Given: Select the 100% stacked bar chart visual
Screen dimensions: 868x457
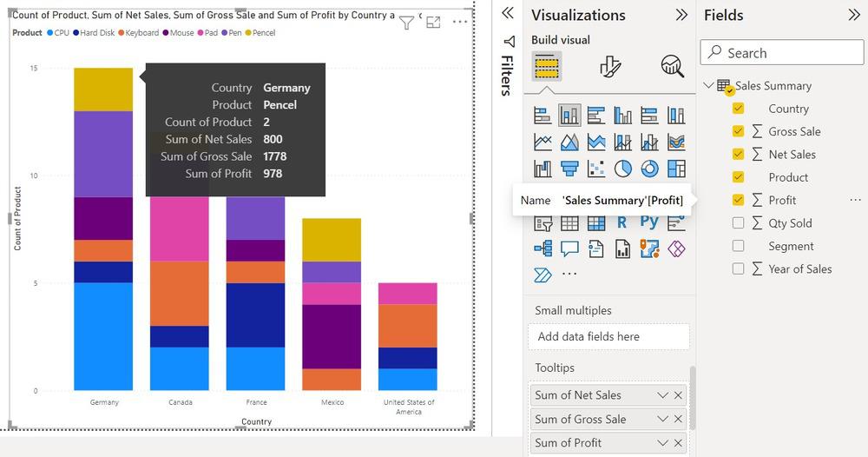Looking at the screenshot, I should [649, 116].
